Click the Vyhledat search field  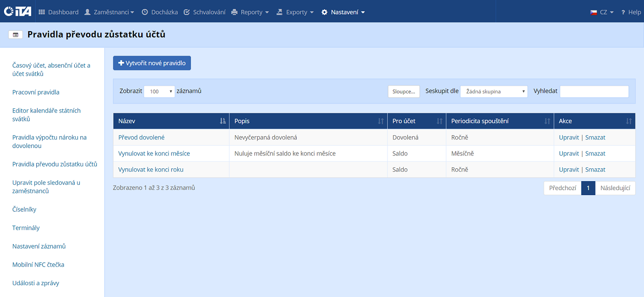click(594, 92)
